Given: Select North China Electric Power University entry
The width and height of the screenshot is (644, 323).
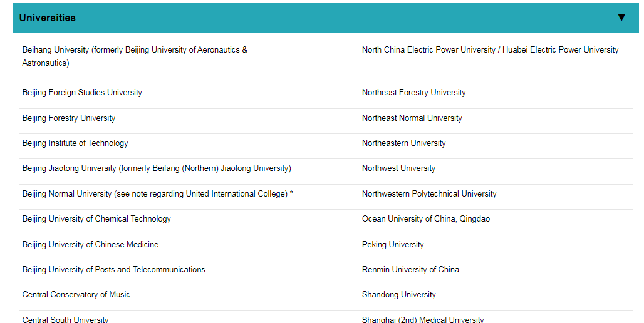Looking at the screenshot, I should (490, 49).
